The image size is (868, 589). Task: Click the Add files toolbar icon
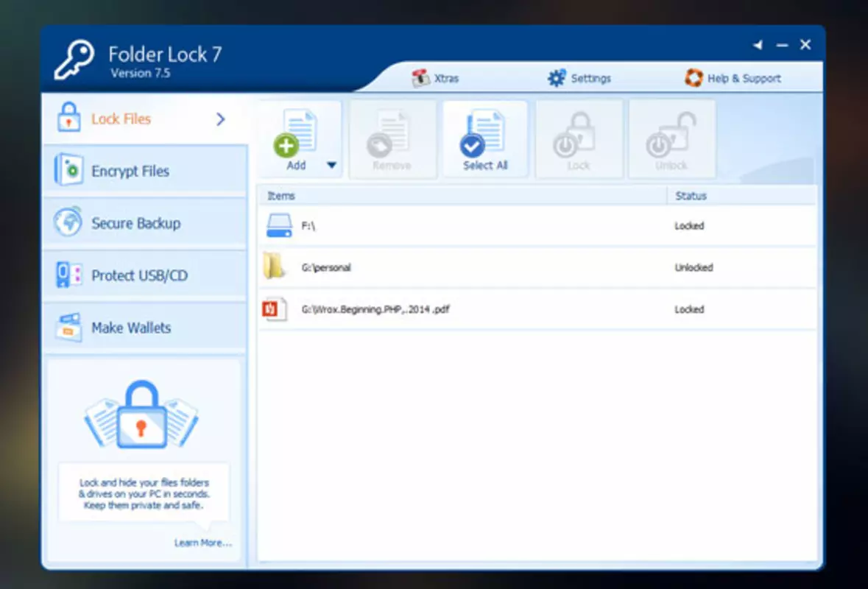296,133
